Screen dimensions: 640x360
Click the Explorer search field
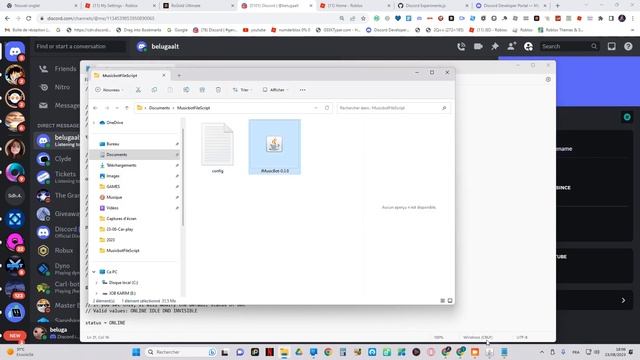393,108
